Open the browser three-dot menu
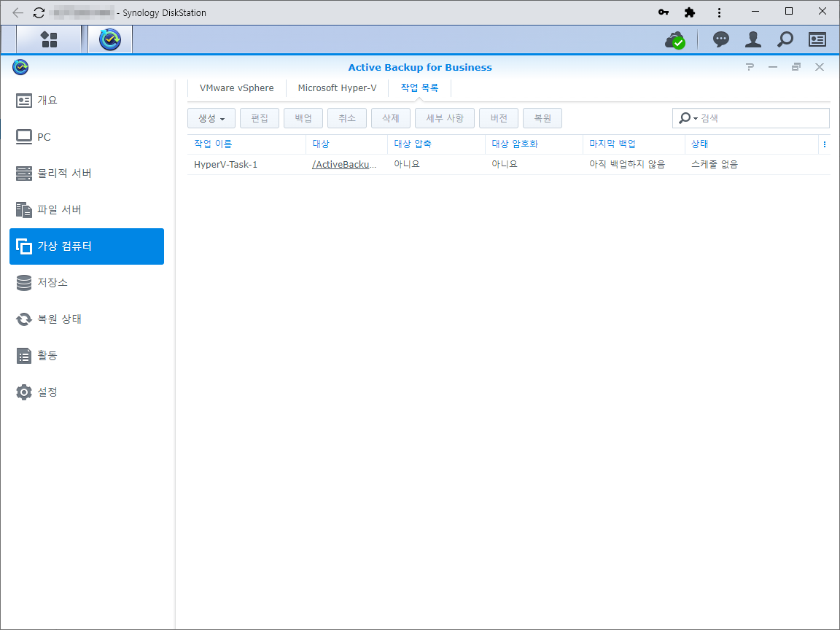 (719, 12)
